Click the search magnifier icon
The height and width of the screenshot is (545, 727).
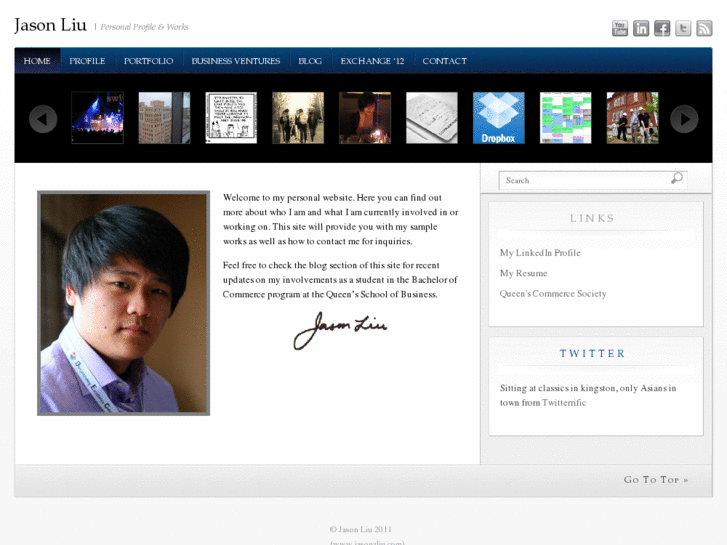click(676, 178)
